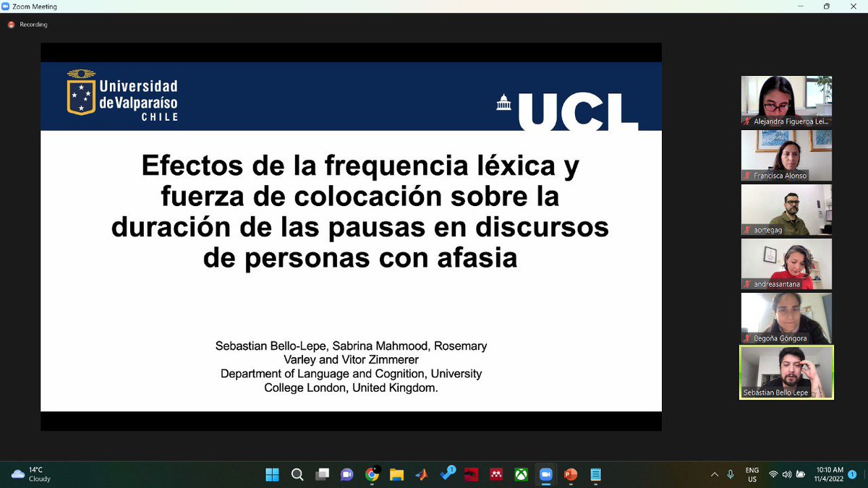Viewport: 868px width, 488px height.
Task: Open ENG US language switcher
Action: tap(752, 474)
